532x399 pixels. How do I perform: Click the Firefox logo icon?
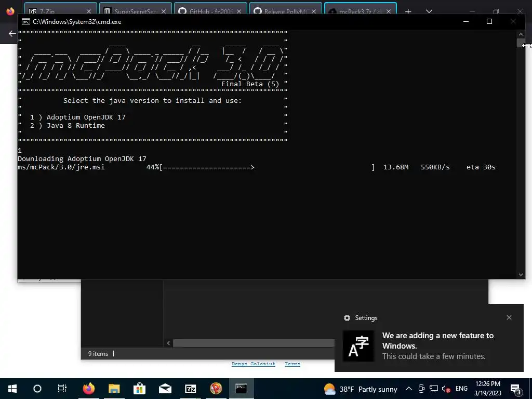pyautogui.click(x=10, y=11)
